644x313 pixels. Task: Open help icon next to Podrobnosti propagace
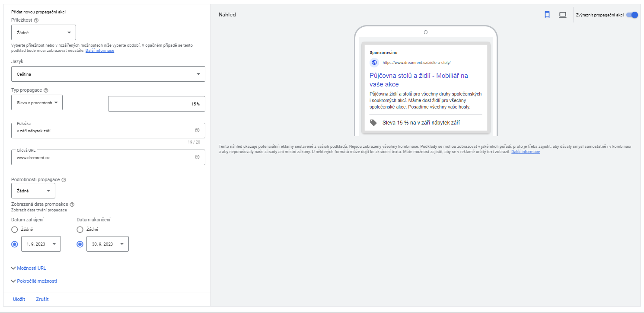(x=64, y=179)
